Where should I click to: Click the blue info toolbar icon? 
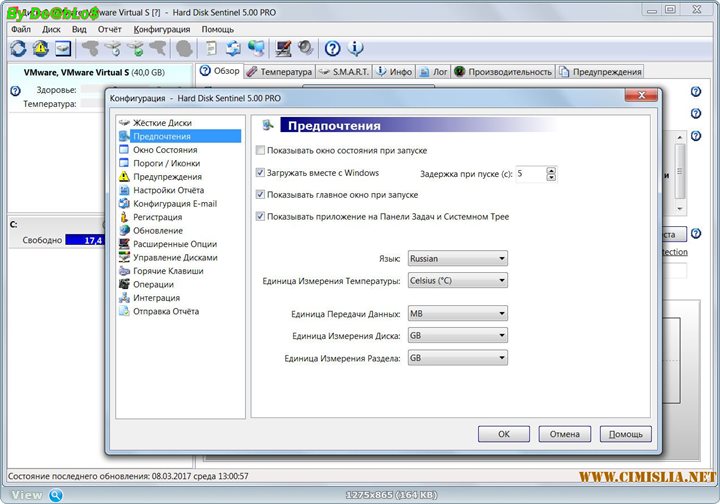coord(356,48)
